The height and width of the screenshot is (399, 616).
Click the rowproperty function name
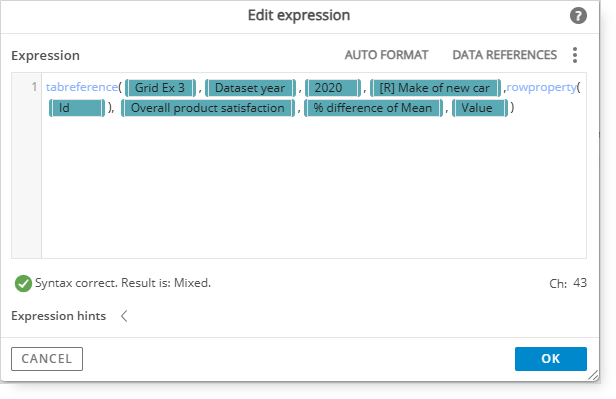(541, 87)
